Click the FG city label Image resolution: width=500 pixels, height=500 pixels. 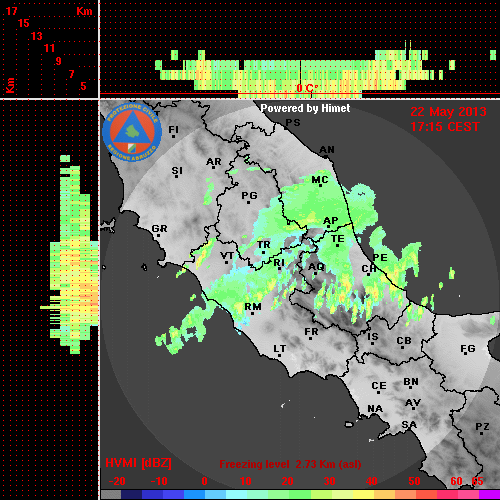468,349
